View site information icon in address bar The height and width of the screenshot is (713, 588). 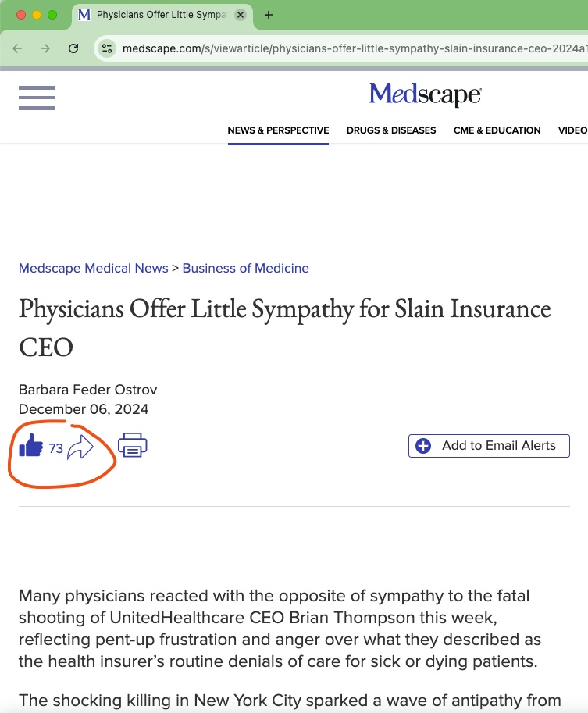click(x=107, y=48)
